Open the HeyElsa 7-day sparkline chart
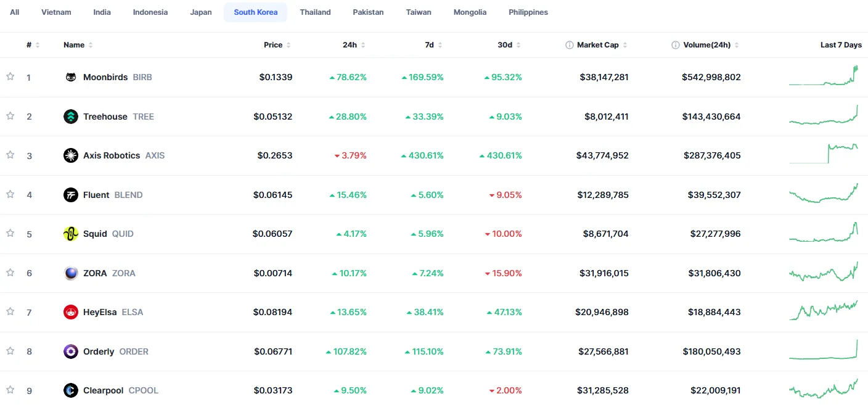 coord(824,310)
